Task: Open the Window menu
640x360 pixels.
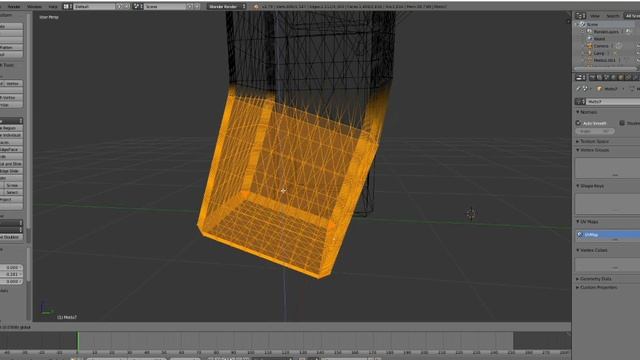Action: 34,7
